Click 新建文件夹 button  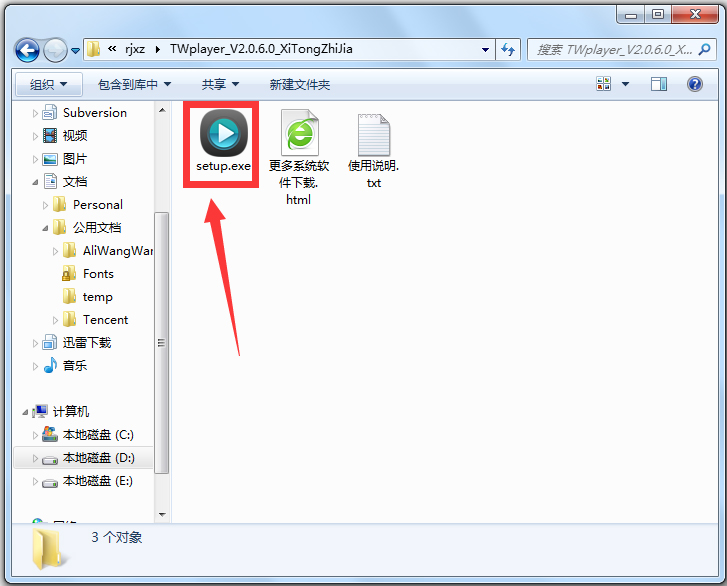coord(300,84)
